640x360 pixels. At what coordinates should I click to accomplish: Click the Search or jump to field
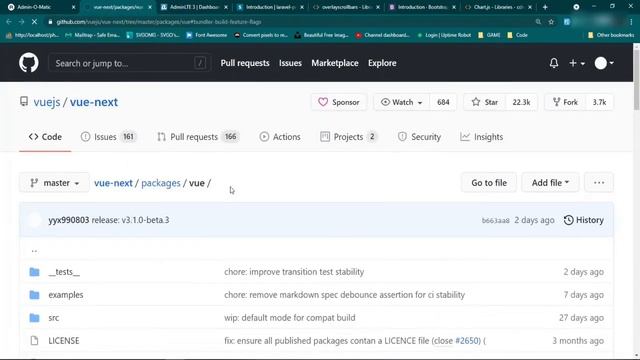tap(129, 63)
